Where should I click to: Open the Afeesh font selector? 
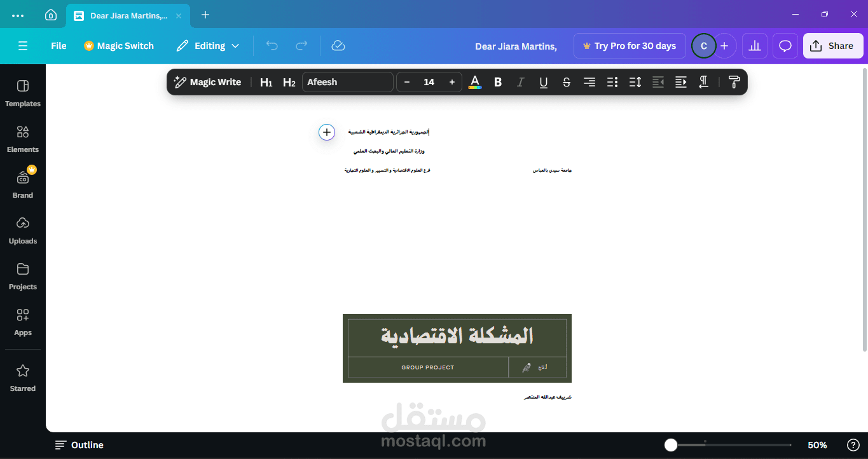[x=348, y=81]
